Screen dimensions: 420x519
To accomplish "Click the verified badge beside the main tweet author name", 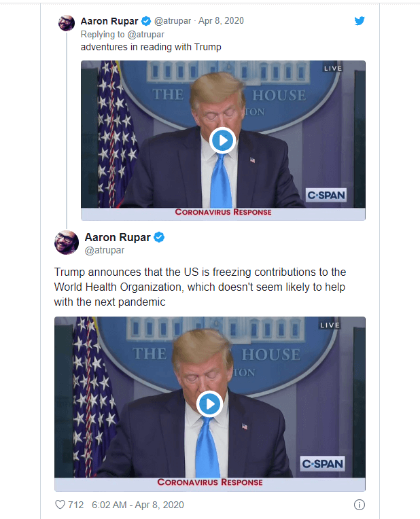I will pyautogui.click(x=159, y=237).
